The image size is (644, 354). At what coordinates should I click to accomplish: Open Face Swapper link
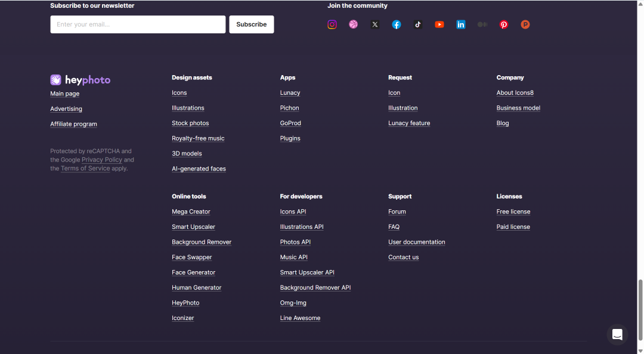tap(192, 257)
